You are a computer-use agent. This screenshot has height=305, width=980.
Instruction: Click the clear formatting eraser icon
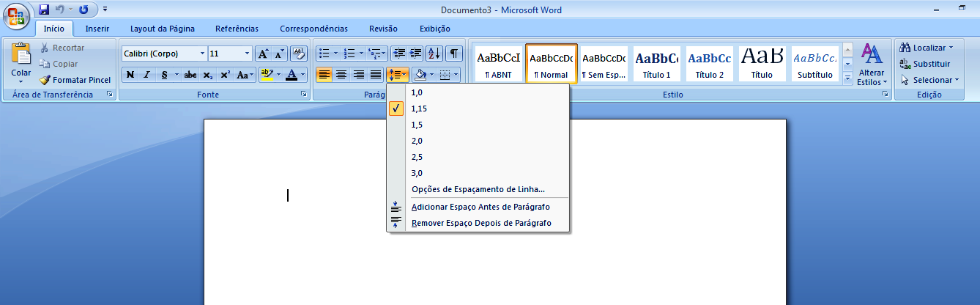299,54
